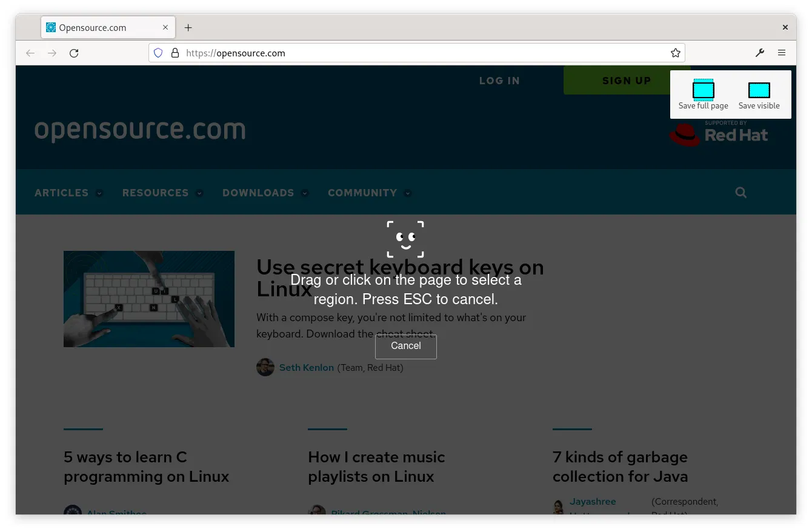The image size is (812, 532).
Task: Cancel the screenshot selection
Action: pyautogui.click(x=405, y=346)
